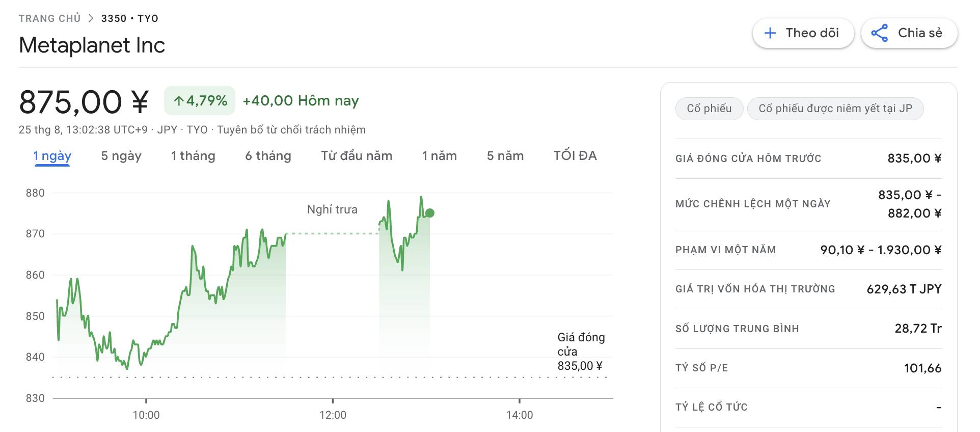The image size is (980, 432).
Task: Switch chart to 5 ngày range
Action: (x=121, y=156)
